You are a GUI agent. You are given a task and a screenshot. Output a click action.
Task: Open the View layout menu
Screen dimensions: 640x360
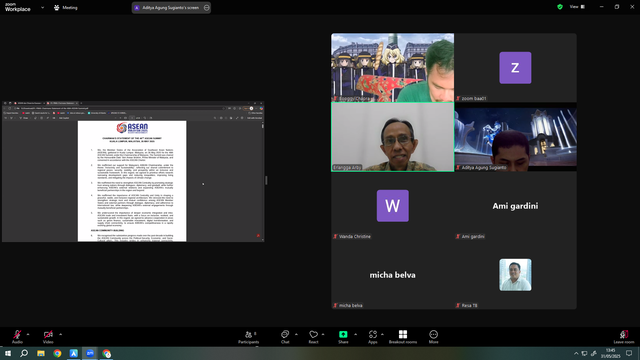[577, 7]
